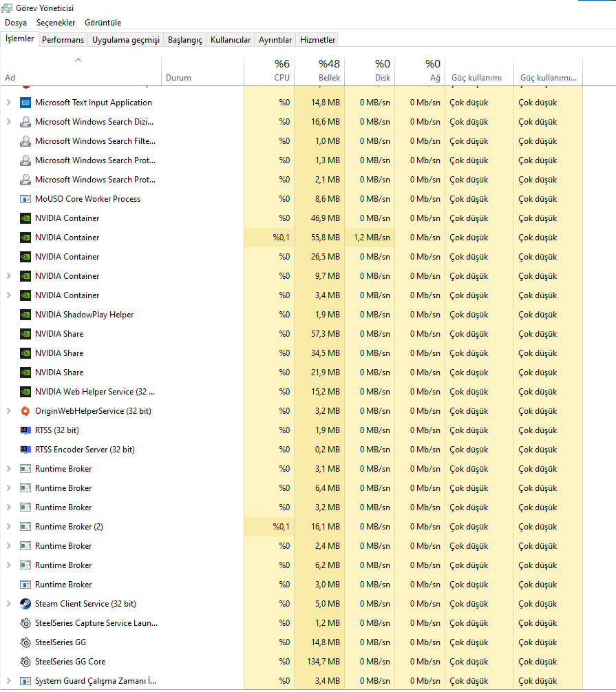Click the RTSS (32 bit) icon
Viewport: 616px width, 692px height.
(25, 430)
